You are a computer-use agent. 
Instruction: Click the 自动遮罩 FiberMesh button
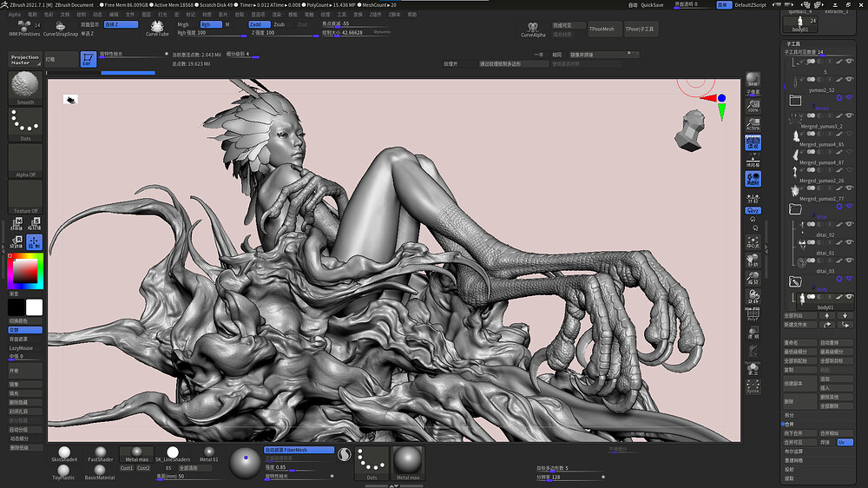tap(299, 450)
